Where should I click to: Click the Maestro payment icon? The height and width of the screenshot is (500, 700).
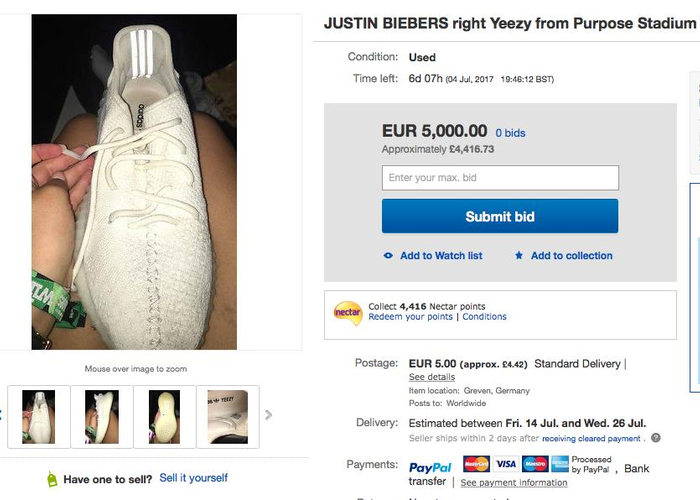point(535,464)
